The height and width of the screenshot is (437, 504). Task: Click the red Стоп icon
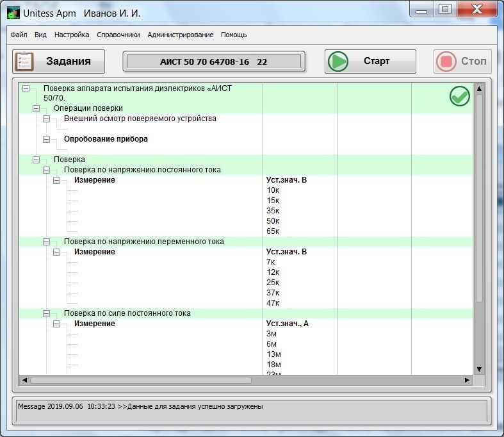[446, 62]
